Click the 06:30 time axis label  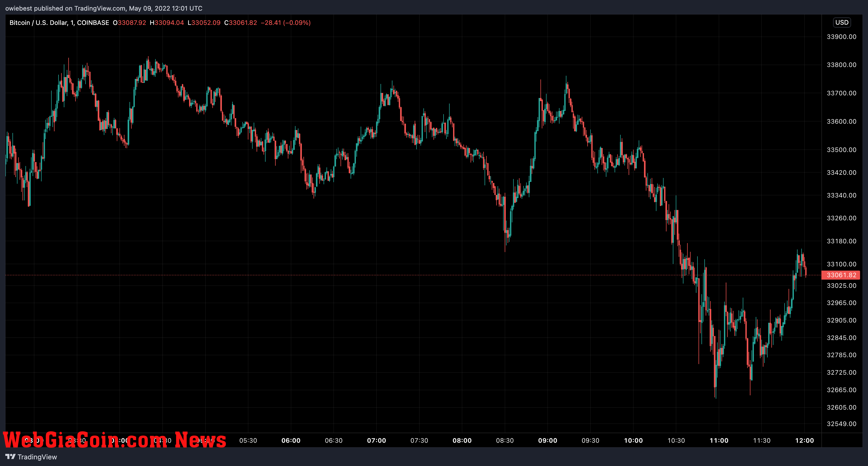(334, 440)
